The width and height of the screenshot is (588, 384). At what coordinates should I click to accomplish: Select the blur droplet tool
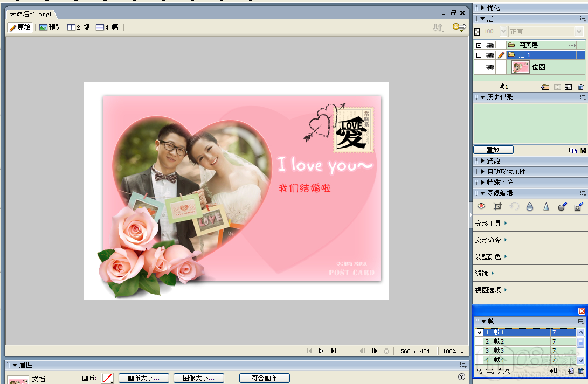(530, 206)
